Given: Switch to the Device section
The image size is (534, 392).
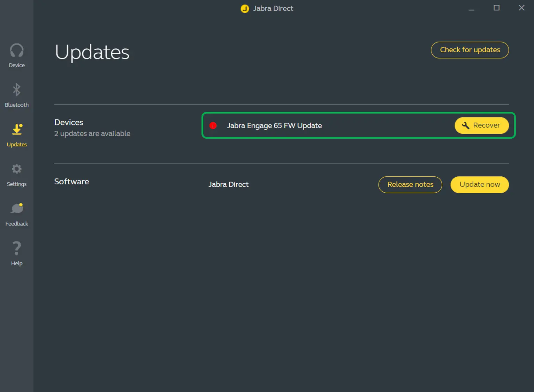Looking at the screenshot, I should 16,56.
